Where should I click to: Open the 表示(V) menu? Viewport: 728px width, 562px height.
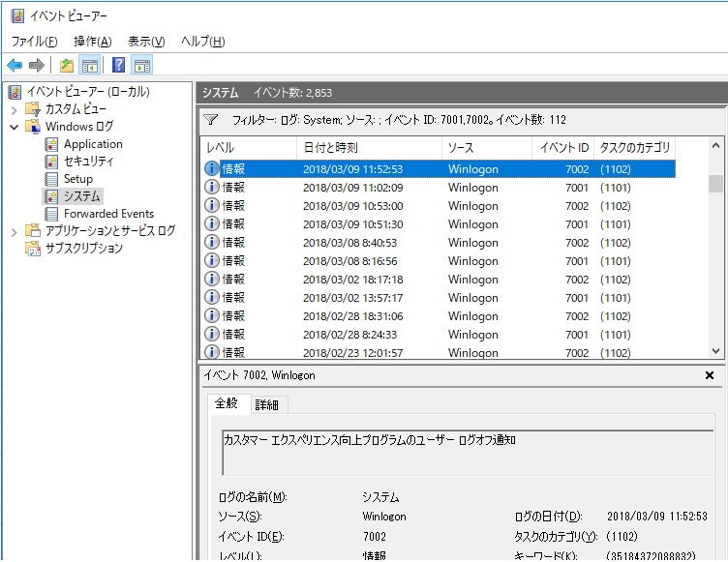coord(146,42)
